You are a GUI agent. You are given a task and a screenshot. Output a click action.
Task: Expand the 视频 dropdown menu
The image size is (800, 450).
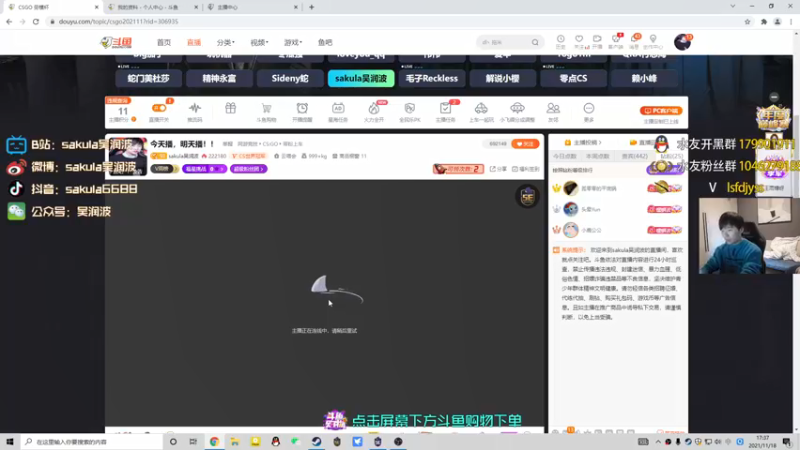point(259,42)
